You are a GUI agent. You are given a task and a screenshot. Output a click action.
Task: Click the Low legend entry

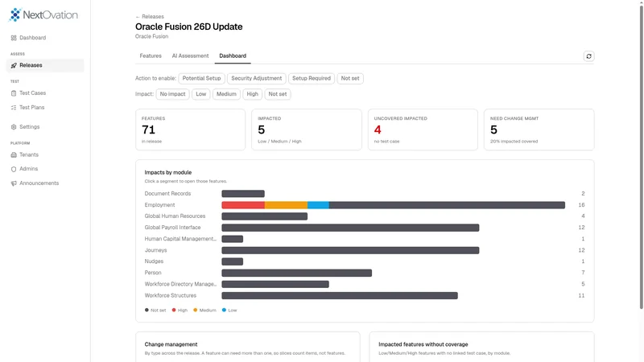pos(229,311)
